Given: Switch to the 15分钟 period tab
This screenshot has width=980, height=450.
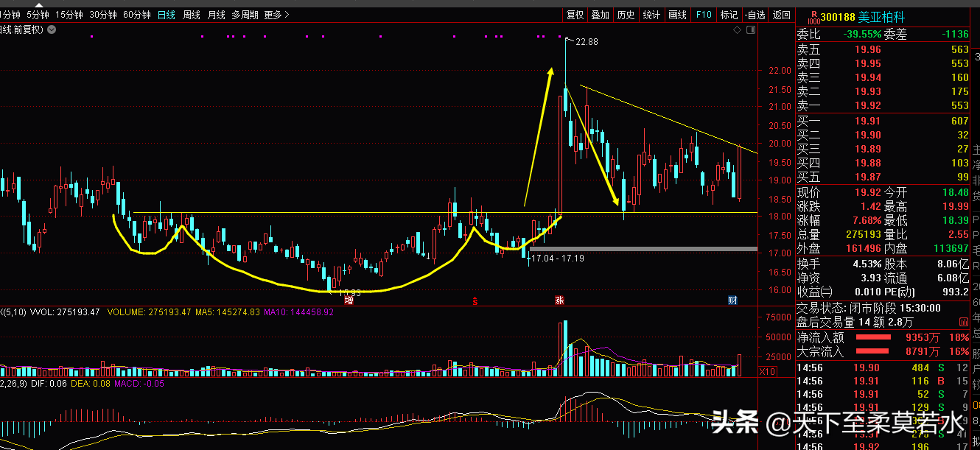Looking at the screenshot, I should [69, 15].
